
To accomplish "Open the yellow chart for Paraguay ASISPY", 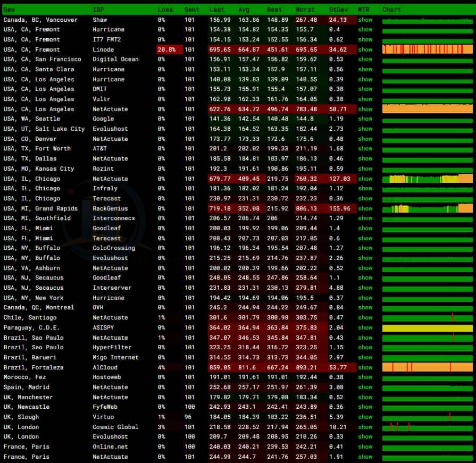I will 427,327.
